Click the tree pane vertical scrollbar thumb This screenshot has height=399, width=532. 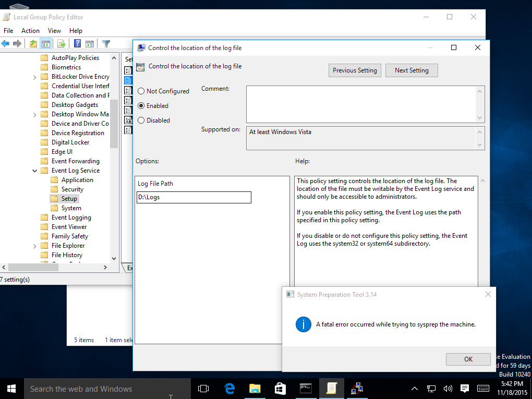114,124
